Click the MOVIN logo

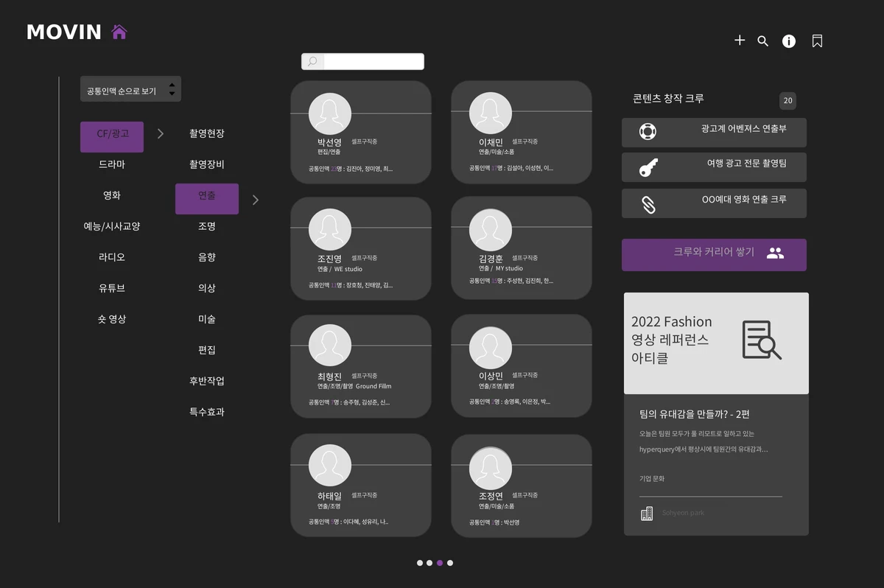[64, 32]
